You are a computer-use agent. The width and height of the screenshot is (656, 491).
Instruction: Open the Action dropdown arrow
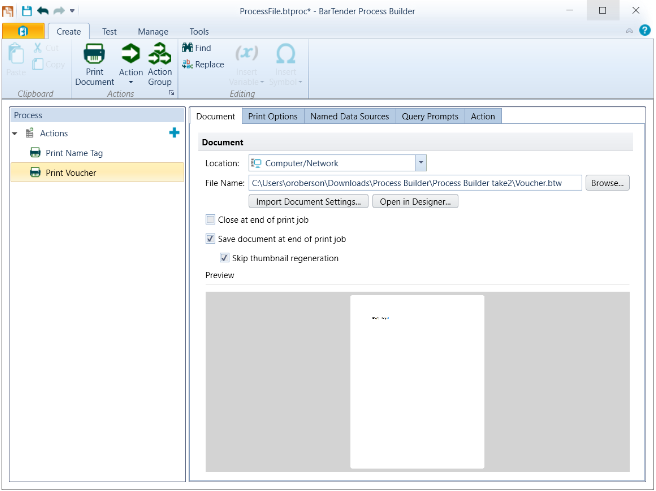131,82
